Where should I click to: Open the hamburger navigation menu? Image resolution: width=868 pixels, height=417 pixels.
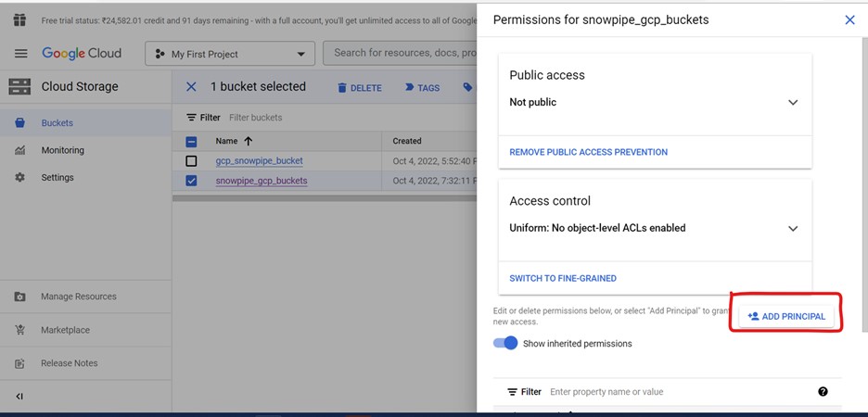(x=20, y=54)
